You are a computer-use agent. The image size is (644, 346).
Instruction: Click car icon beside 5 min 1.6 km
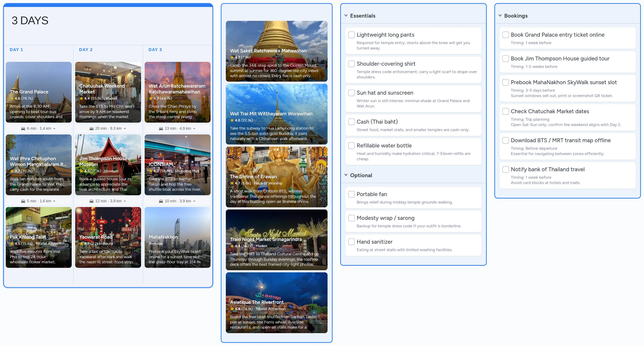point(23,201)
